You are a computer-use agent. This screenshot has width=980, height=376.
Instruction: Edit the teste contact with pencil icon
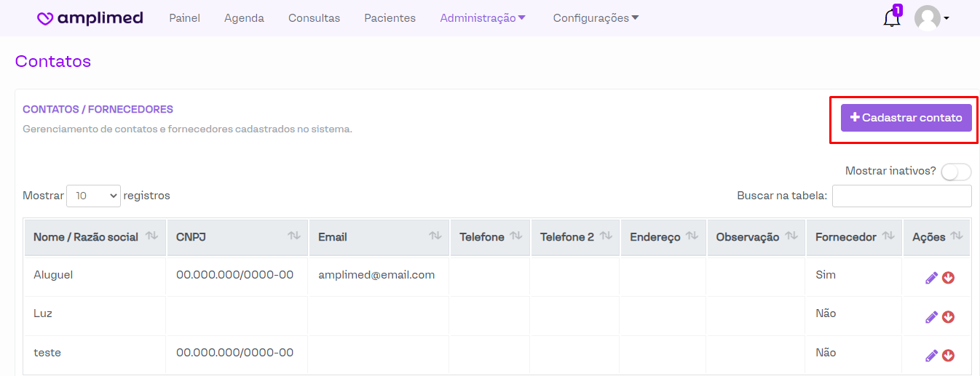(x=931, y=356)
